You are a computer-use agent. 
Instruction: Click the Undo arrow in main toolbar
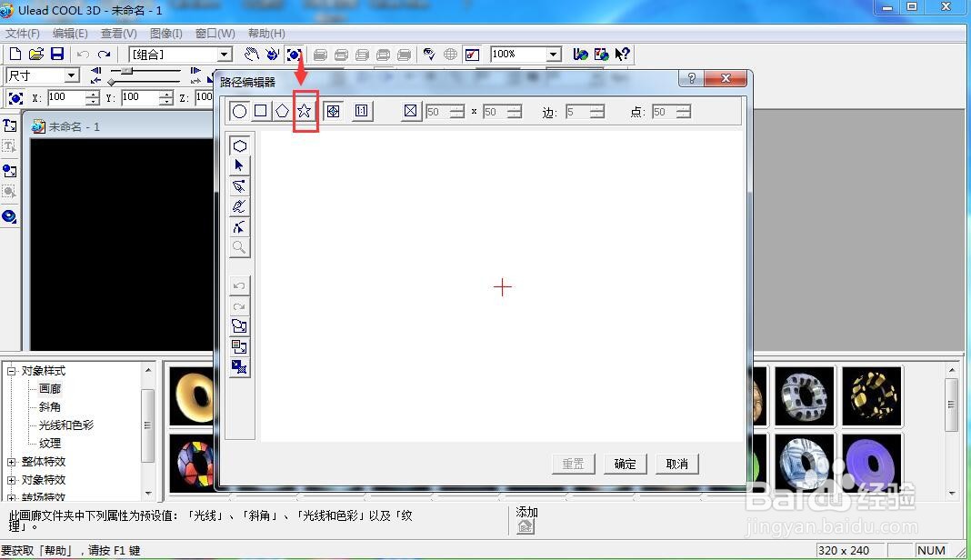point(83,55)
